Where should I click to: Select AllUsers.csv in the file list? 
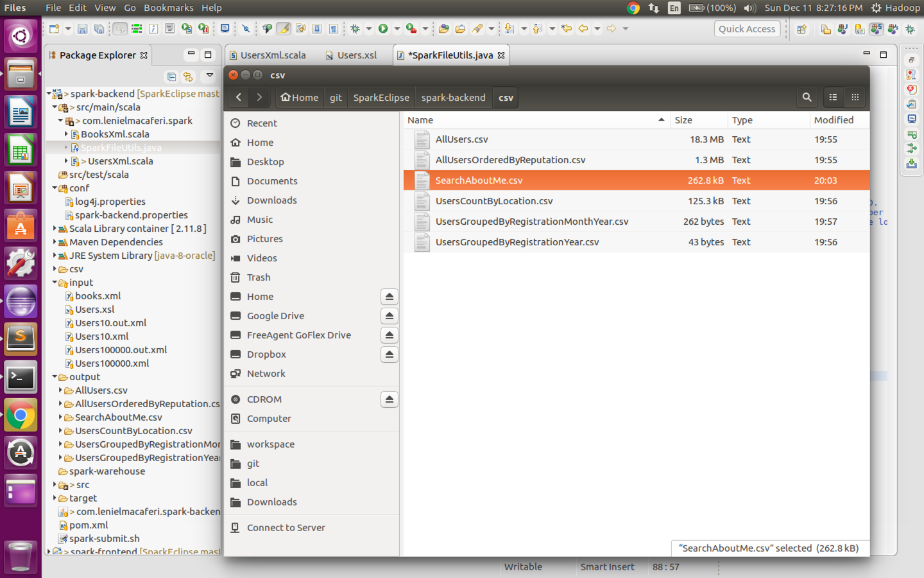[462, 139]
